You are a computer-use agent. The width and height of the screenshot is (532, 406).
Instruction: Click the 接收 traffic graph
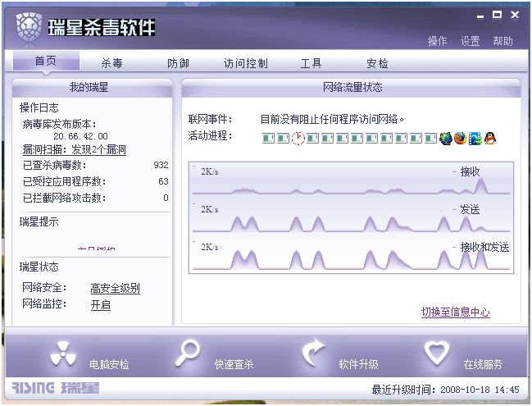pyautogui.click(x=351, y=180)
